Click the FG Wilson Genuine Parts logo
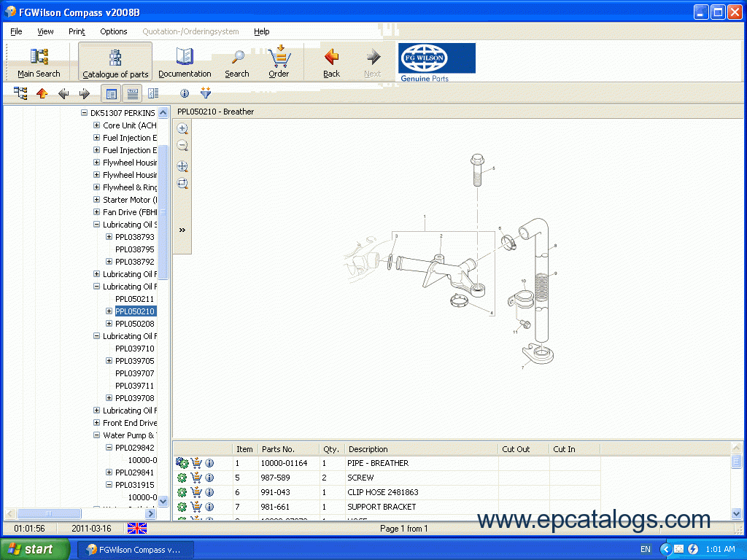Viewport: 747px width, 560px height. pyautogui.click(x=437, y=63)
